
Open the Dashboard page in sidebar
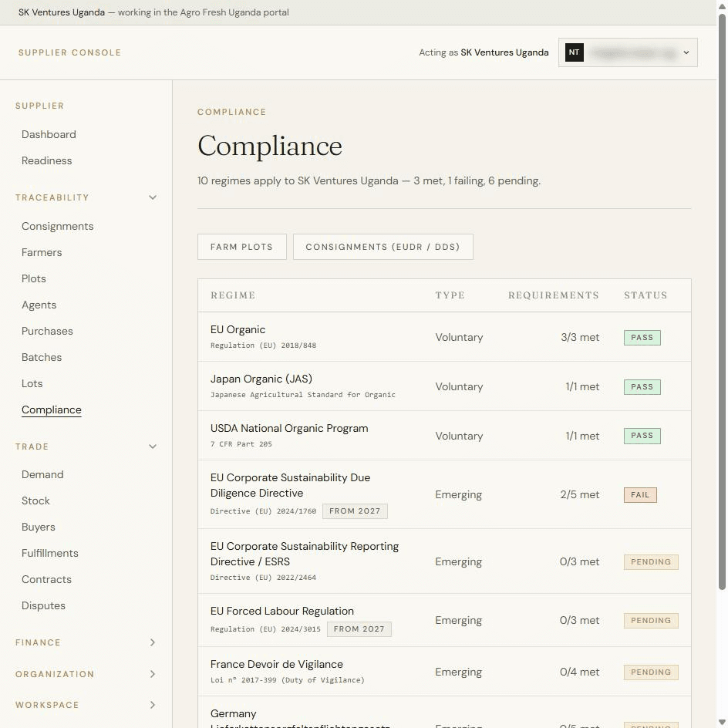pyautogui.click(x=49, y=135)
